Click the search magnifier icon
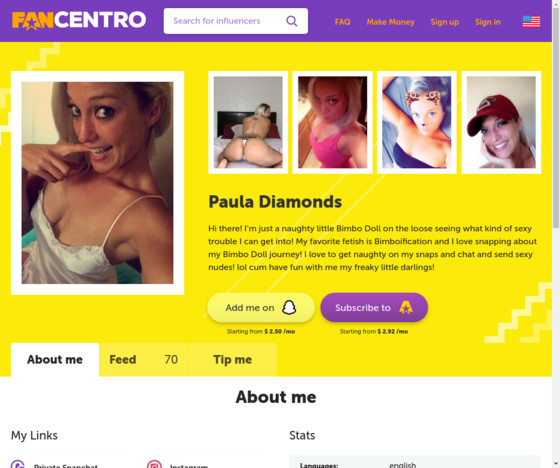 (292, 21)
